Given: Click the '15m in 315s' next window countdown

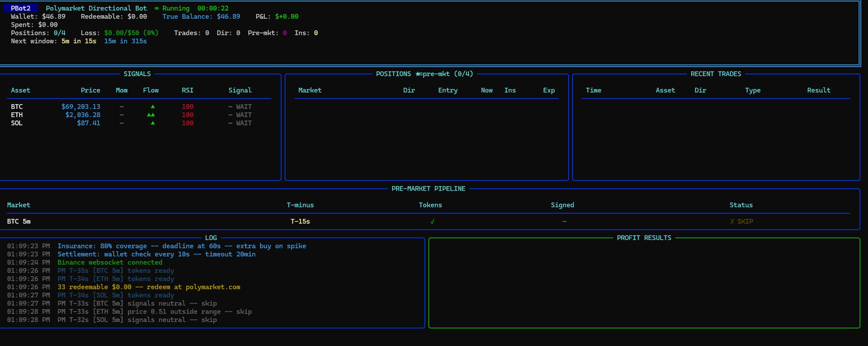Looking at the screenshot, I should (x=125, y=41).
